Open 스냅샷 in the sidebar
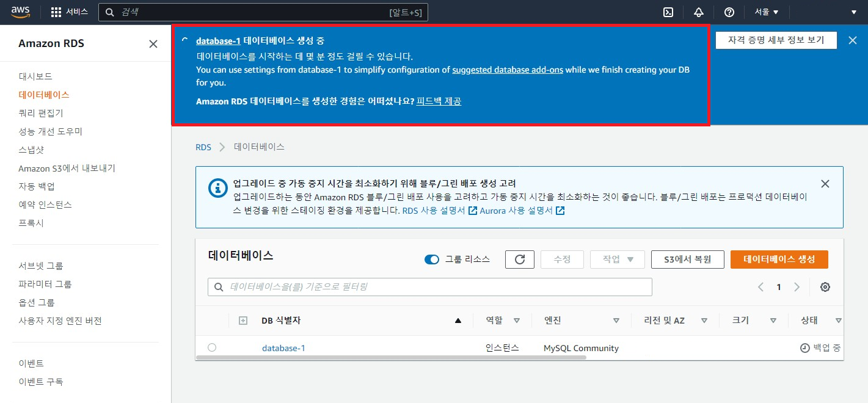The height and width of the screenshot is (403, 868). click(31, 150)
